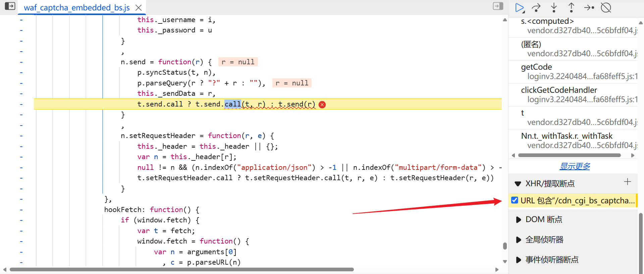644x274 pixels.
Task: Click the red error icon on highlighted line
Action: [x=322, y=105]
